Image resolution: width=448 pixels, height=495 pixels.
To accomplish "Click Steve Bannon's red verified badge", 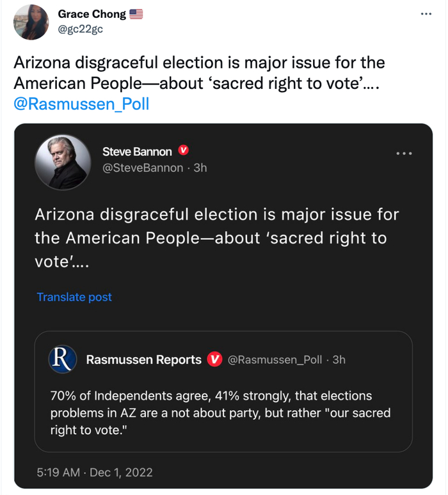I will pos(184,151).
